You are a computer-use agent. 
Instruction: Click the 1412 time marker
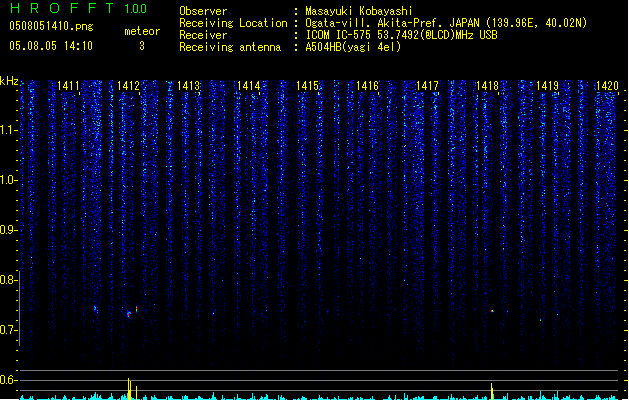click(128, 86)
